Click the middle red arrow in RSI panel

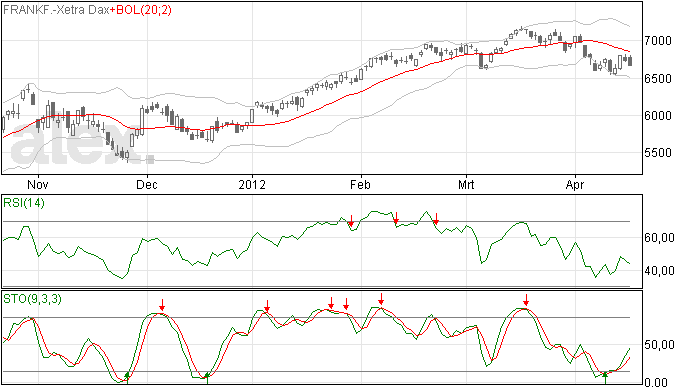point(396,218)
